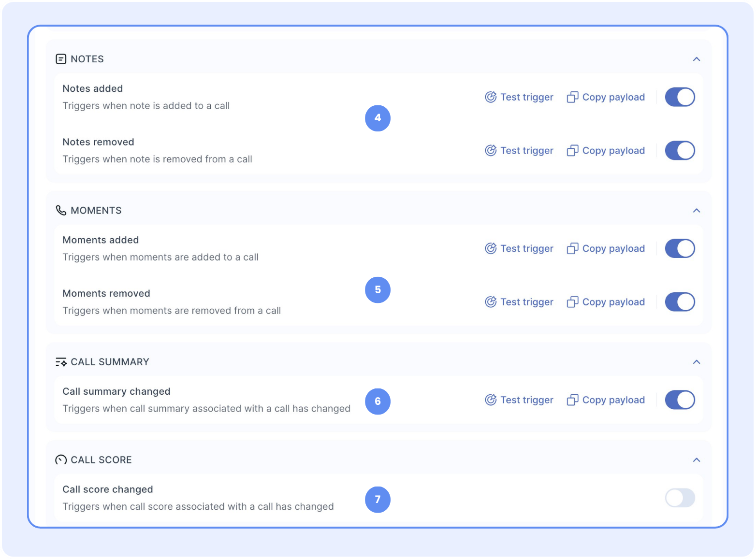This screenshot has width=756, height=559.
Task: Disable the Notes added toggle
Action: (680, 97)
